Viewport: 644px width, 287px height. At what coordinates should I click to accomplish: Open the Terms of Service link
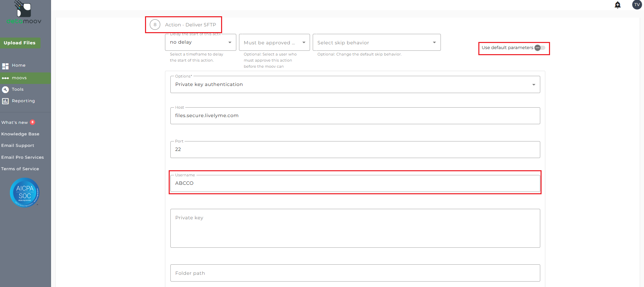pos(20,169)
